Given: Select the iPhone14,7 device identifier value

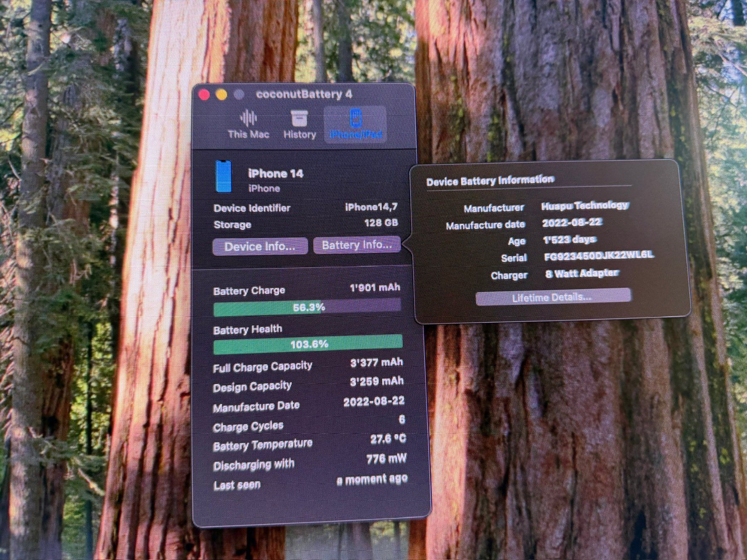Looking at the screenshot, I should (371, 207).
